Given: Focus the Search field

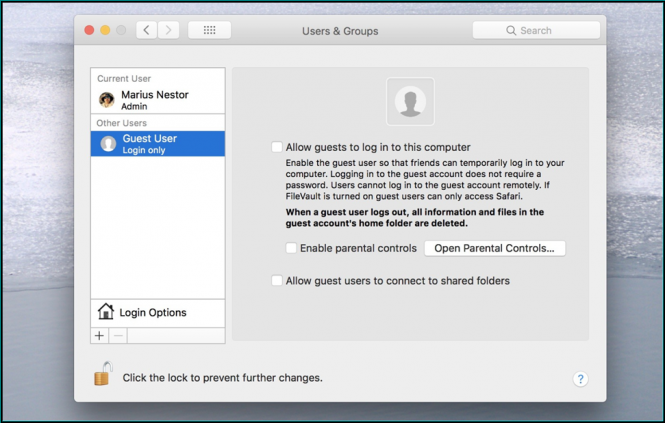Looking at the screenshot, I should coord(536,31).
